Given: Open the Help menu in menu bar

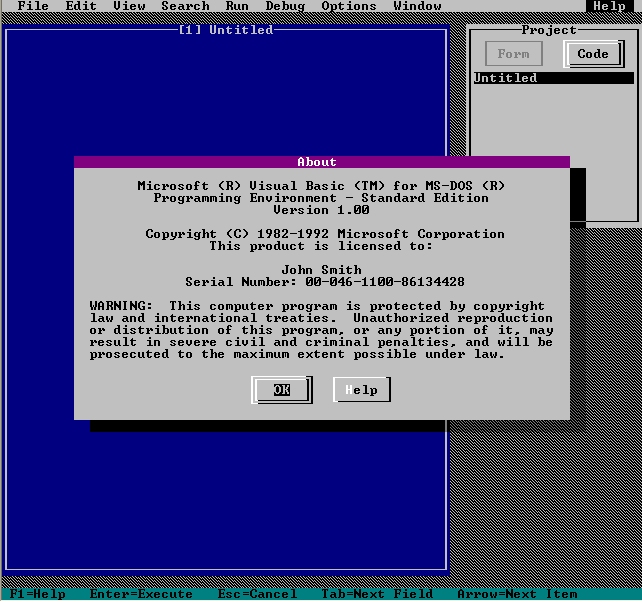Looking at the screenshot, I should tap(609, 6).
